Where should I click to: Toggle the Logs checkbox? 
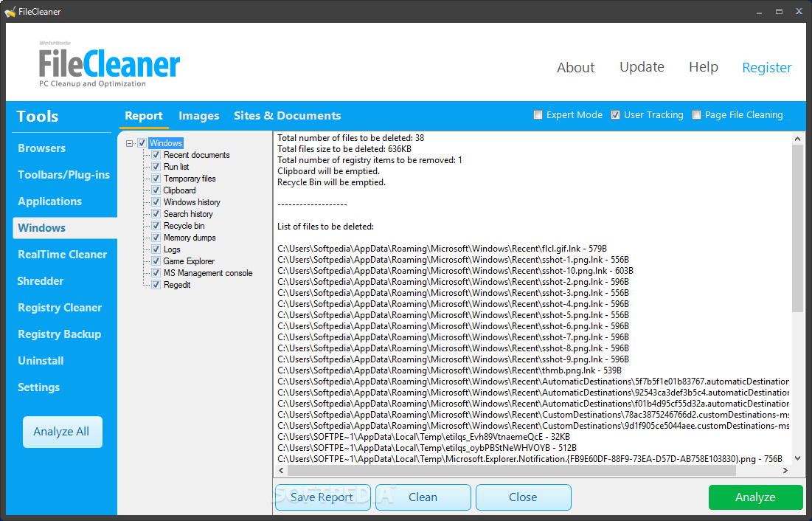(x=156, y=249)
